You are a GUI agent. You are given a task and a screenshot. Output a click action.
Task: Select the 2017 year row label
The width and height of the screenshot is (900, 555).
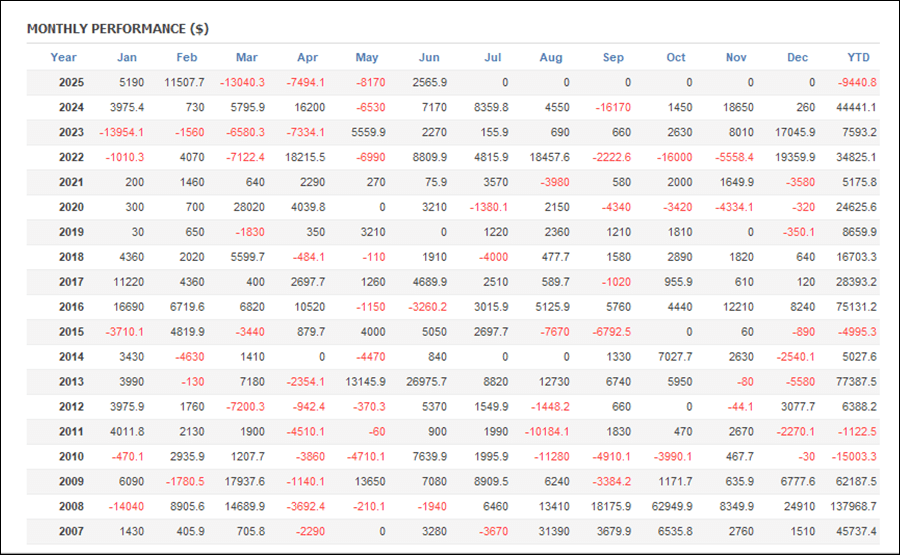[x=71, y=282]
